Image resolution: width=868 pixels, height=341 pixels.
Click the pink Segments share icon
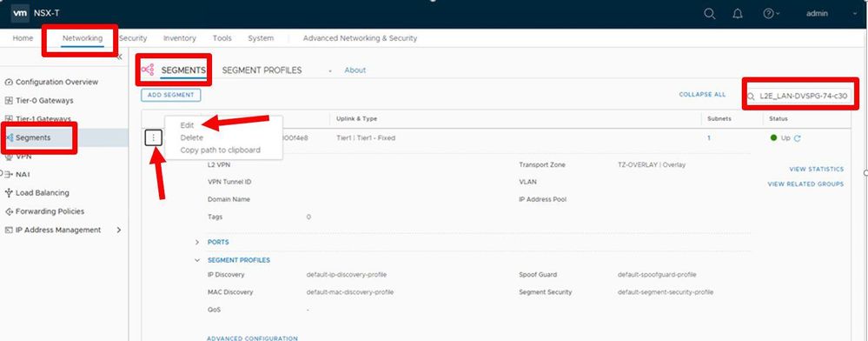(x=147, y=70)
